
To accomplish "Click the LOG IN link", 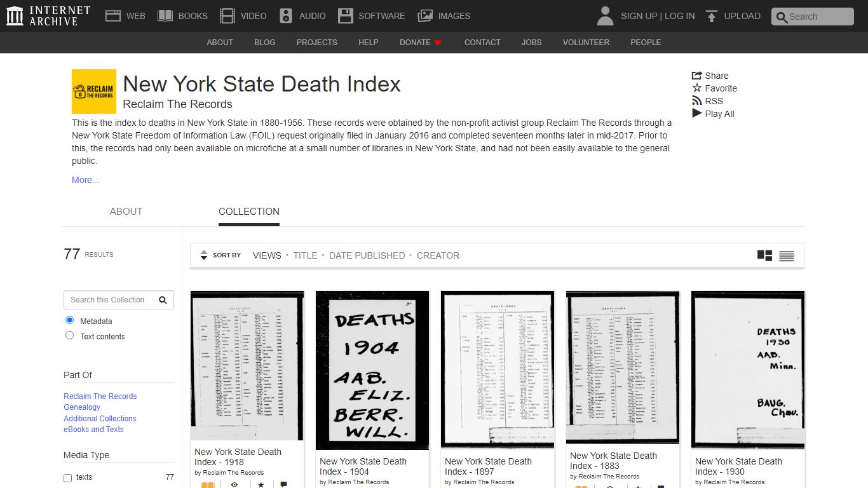I will [x=680, y=16].
